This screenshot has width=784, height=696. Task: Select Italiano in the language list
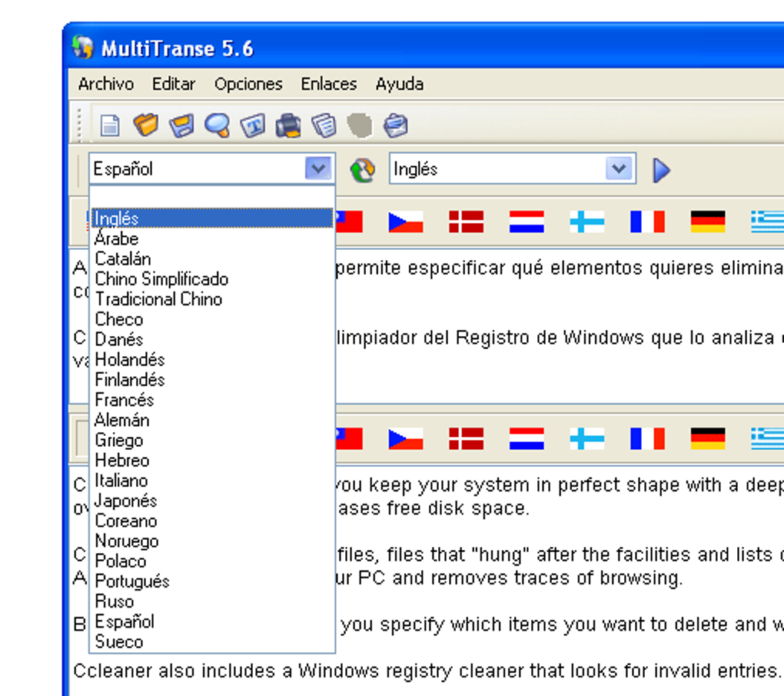[212, 481]
